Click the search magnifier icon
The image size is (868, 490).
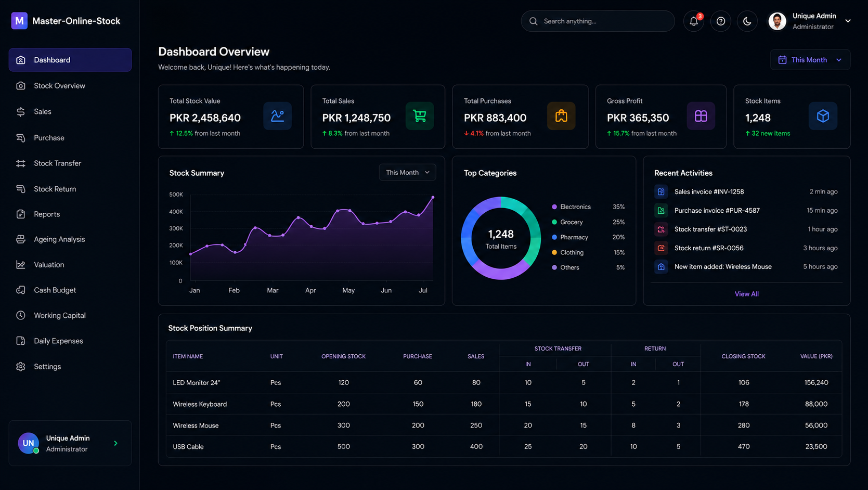(x=533, y=21)
